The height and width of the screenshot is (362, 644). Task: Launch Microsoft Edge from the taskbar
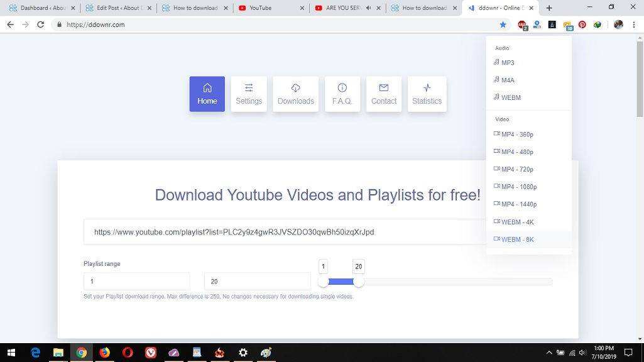click(35, 353)
